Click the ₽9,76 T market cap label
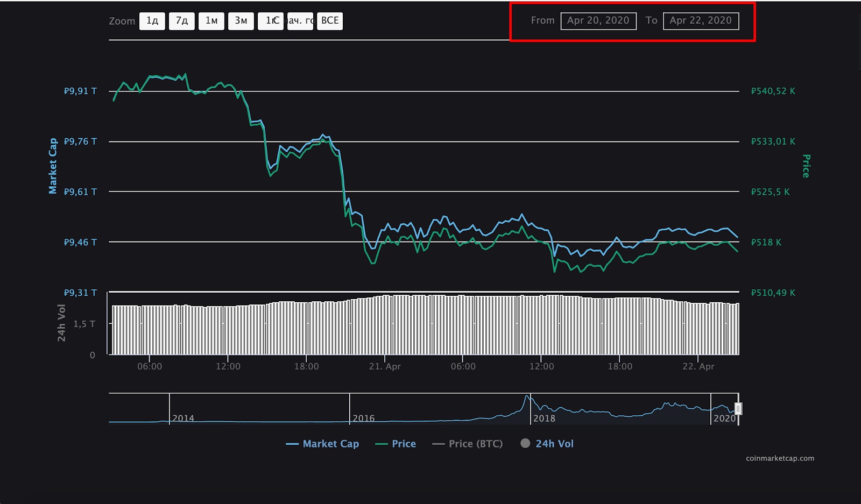Viewport: 861px width, 504px height. click(x=81, y=141)
